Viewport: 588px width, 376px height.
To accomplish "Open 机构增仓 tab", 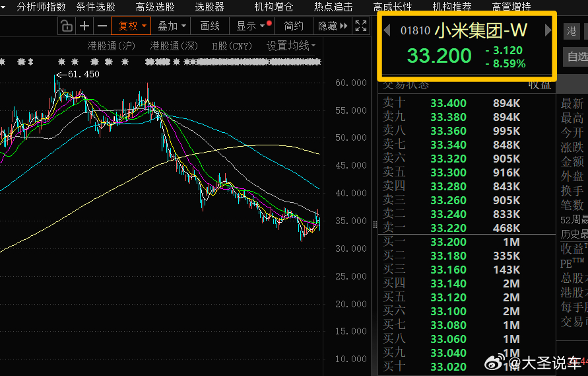I will 274,7.
